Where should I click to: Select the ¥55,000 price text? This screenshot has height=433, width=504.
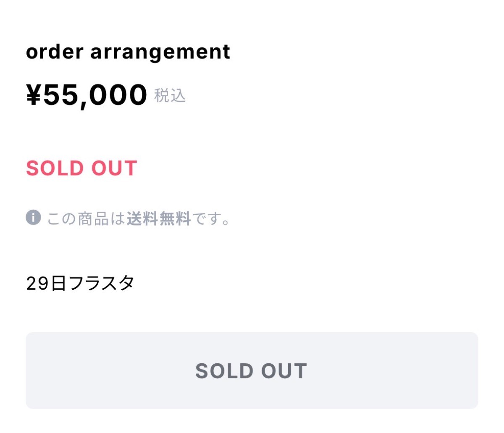tap(87, 95)
